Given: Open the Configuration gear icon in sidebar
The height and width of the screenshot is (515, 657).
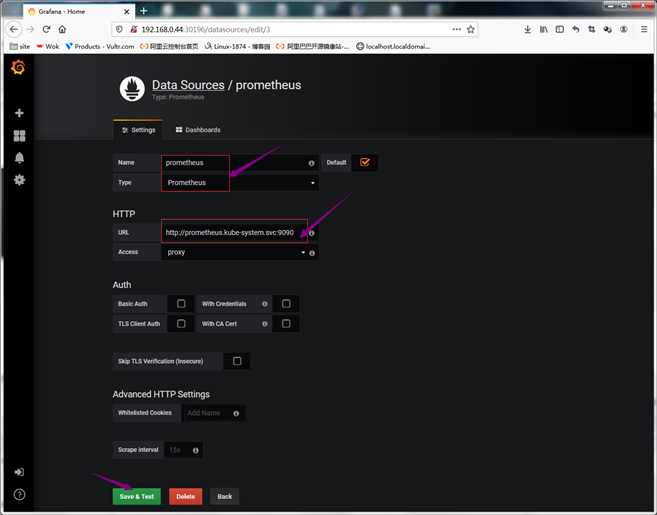Looking at the screenshot, I should tap(19, 180).
